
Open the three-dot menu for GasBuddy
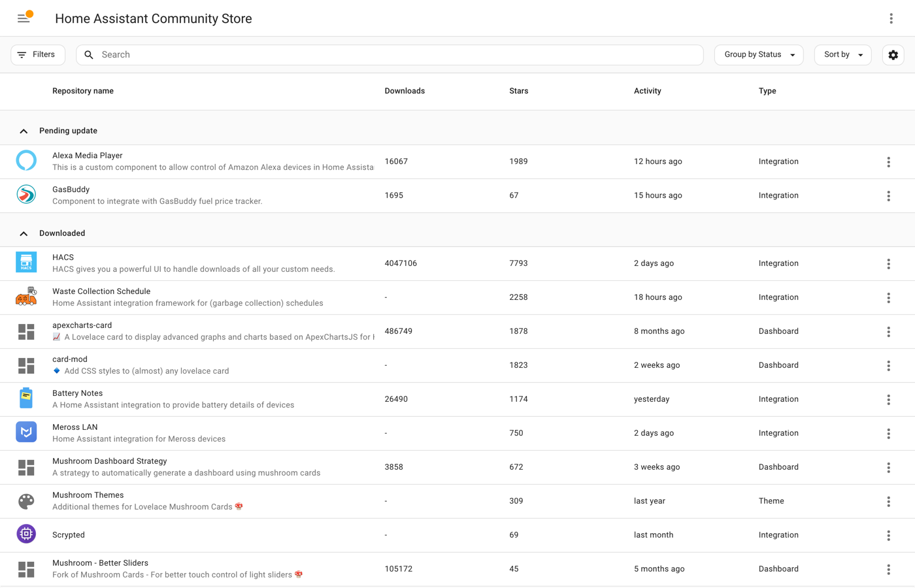(x=888, y=196)
